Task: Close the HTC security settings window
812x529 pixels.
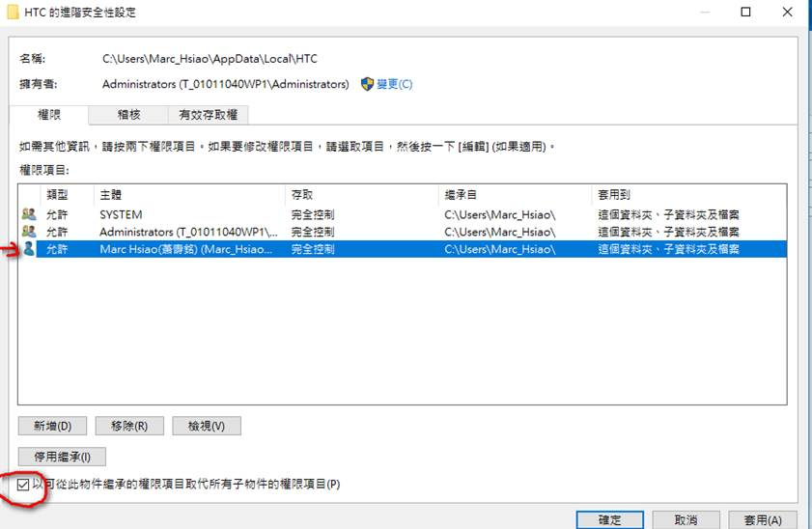Action: point(787,12)
